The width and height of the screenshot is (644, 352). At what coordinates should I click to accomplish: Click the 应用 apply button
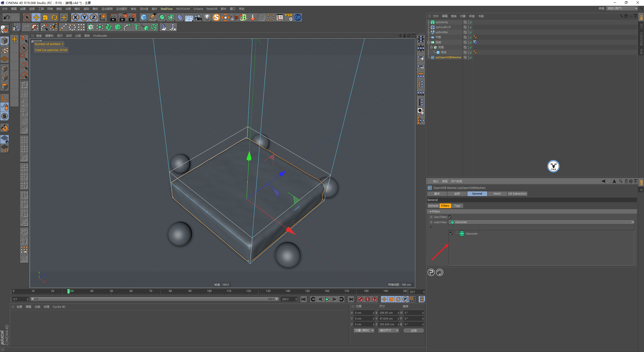click(414, 330)
